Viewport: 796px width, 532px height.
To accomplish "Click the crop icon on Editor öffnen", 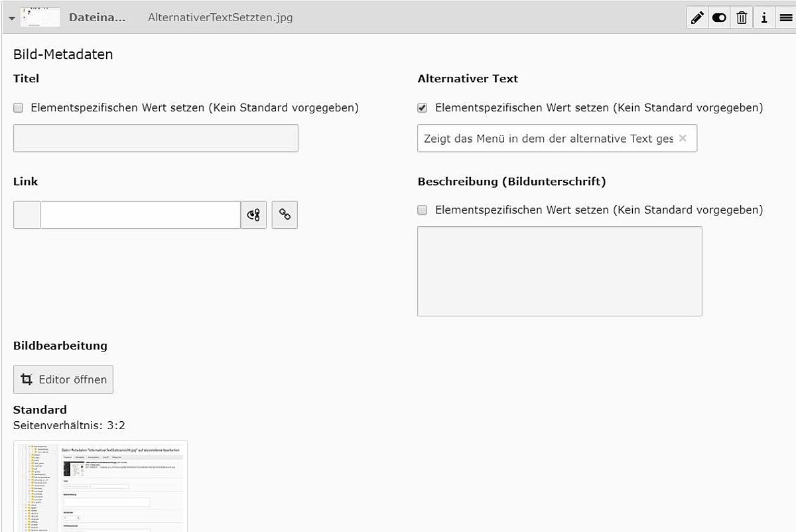I will [x=27, y=379].
